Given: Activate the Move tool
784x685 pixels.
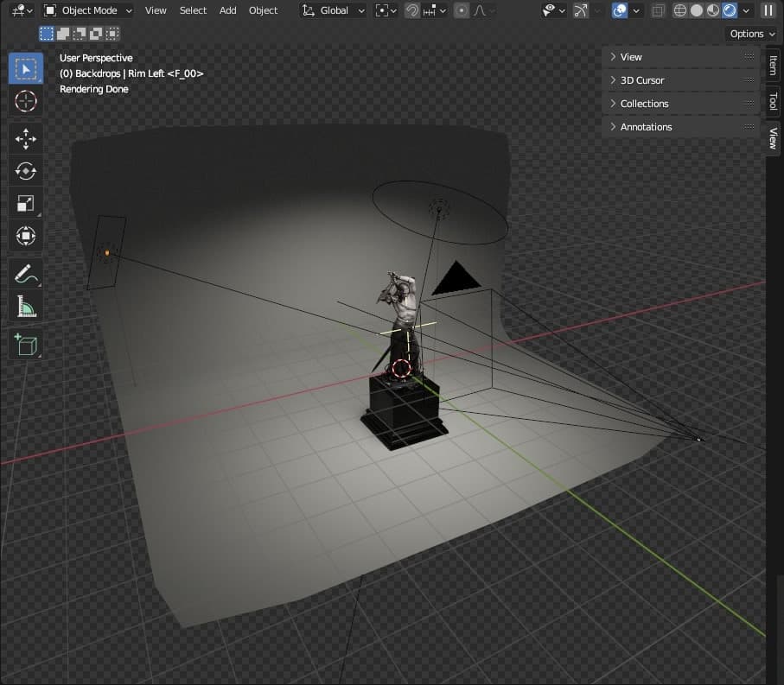Looking at the screenshot, I should [26, 138].
